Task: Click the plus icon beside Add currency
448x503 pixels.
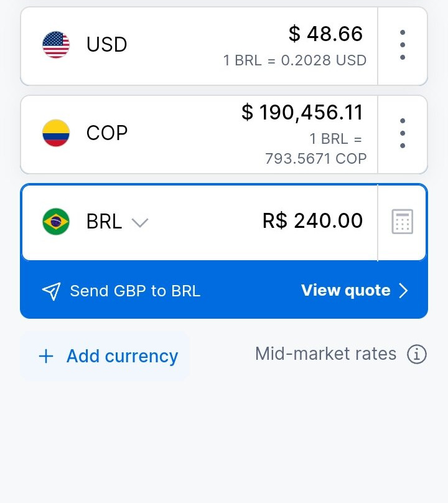Action: [x=46, y=357]
